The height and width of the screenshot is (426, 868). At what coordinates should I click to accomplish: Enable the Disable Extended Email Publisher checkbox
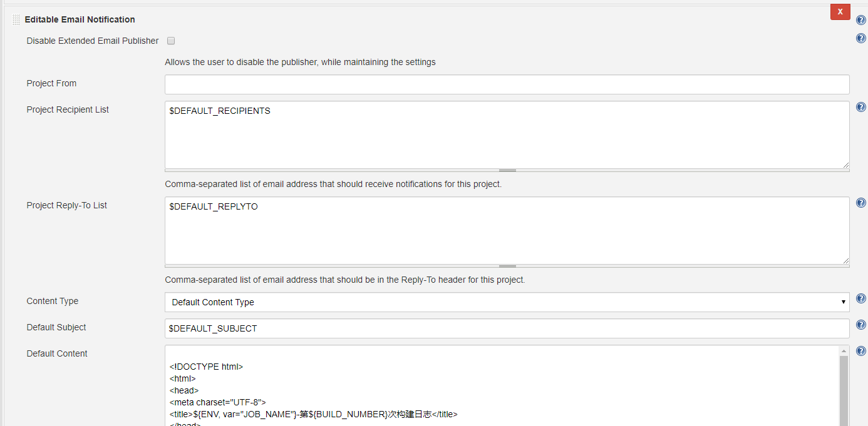click(x=170, y=41)
